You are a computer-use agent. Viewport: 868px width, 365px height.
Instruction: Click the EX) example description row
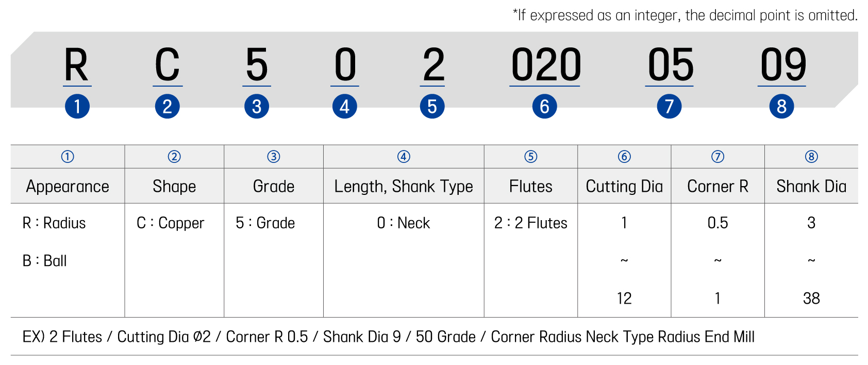[x=388, y=337]
